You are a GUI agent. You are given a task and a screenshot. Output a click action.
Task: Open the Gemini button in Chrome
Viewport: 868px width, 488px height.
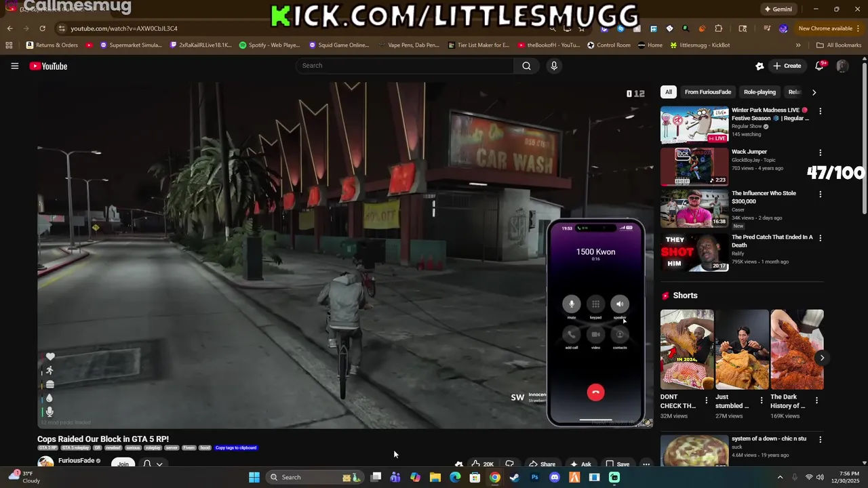click(x=778, y=9)
